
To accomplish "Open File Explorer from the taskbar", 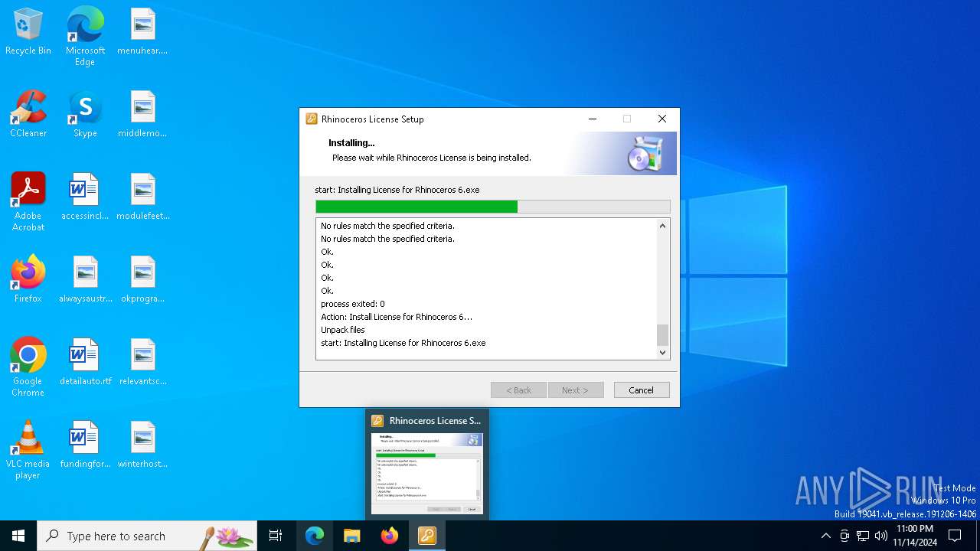I will point(352,536).
